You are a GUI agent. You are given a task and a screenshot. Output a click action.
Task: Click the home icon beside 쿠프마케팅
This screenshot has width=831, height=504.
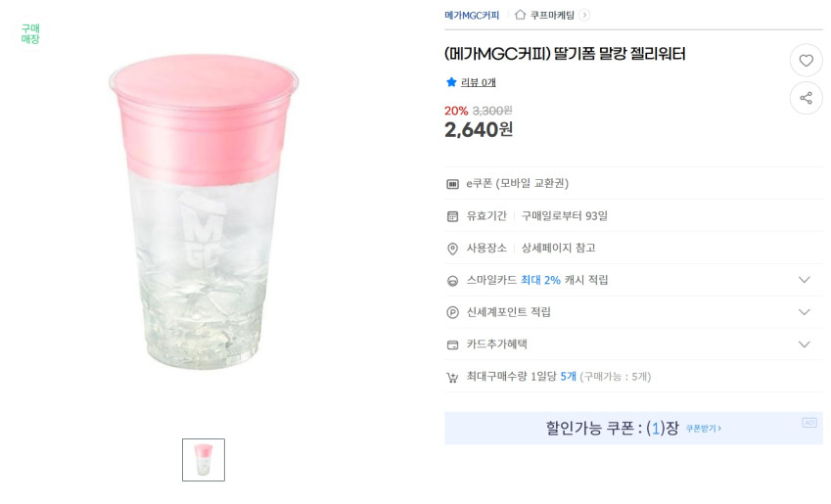521,15
